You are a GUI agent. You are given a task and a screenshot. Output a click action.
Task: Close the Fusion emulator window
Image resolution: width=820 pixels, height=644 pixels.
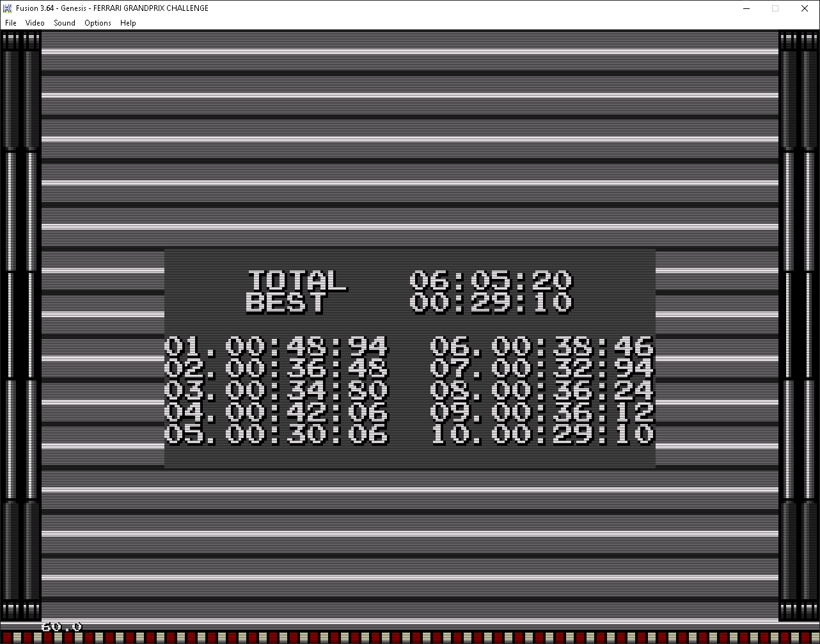[805, 8]
